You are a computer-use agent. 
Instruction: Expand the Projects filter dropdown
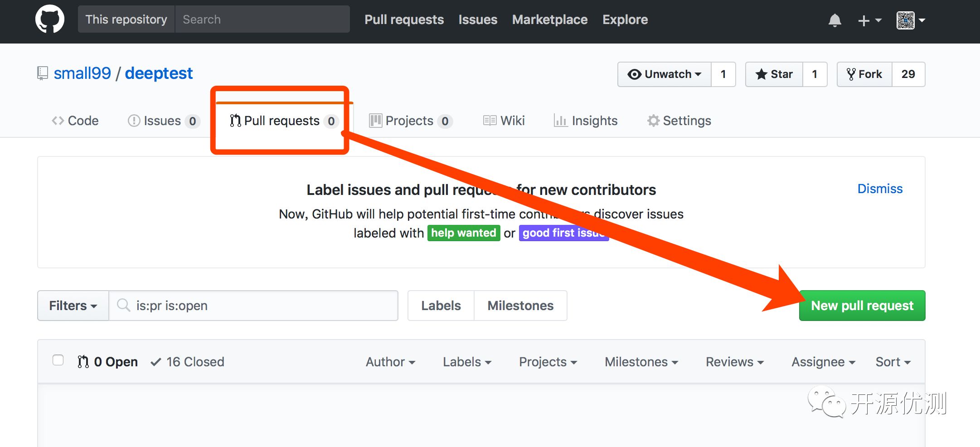tap(548, 362)
